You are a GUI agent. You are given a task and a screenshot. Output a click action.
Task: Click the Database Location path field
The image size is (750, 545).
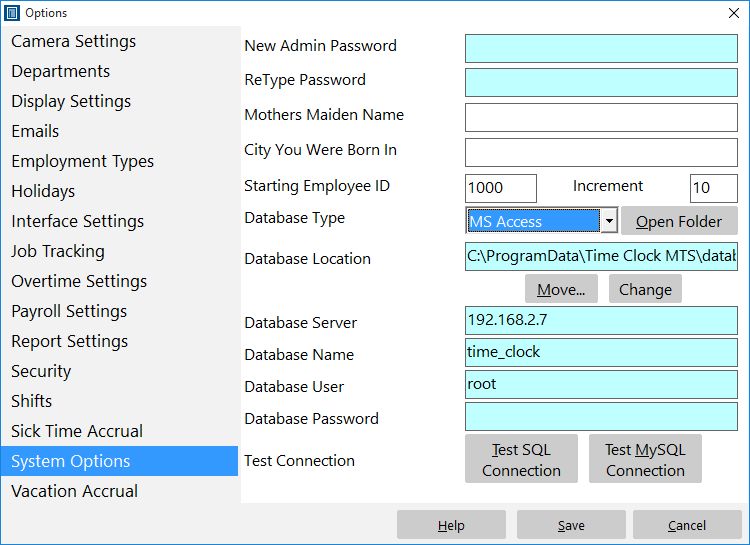(601, 256)
